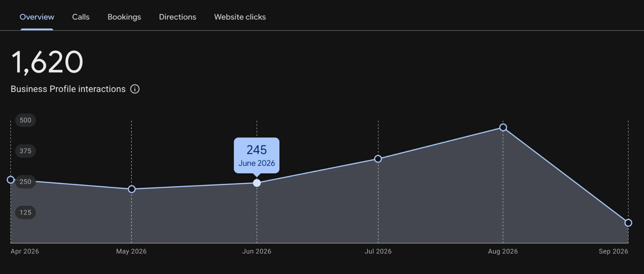Screen dimensions: 644x274
Task: Select the Directions tab
Action: click(x=177, y=17)
